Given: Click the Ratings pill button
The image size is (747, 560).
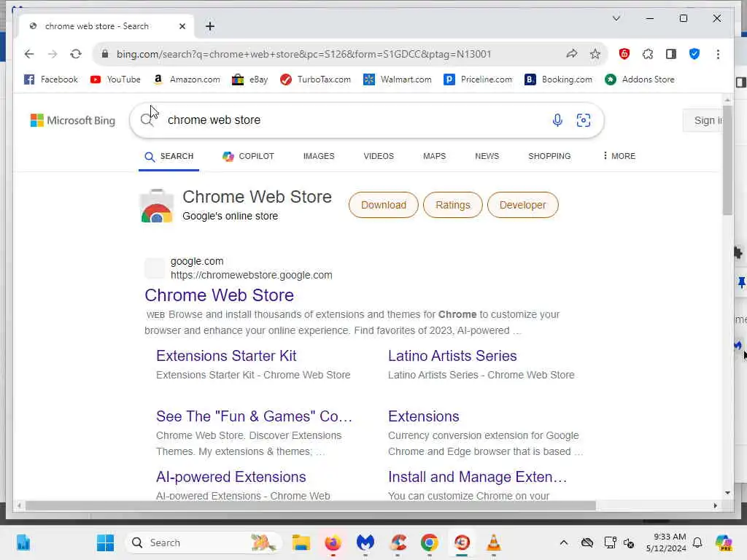Looking at the screenshot, I should tap(452, 205).
